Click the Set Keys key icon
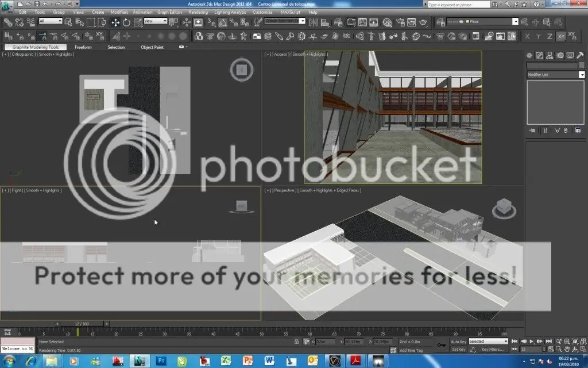This screenshot has width=588, height=368. [442, 345]
